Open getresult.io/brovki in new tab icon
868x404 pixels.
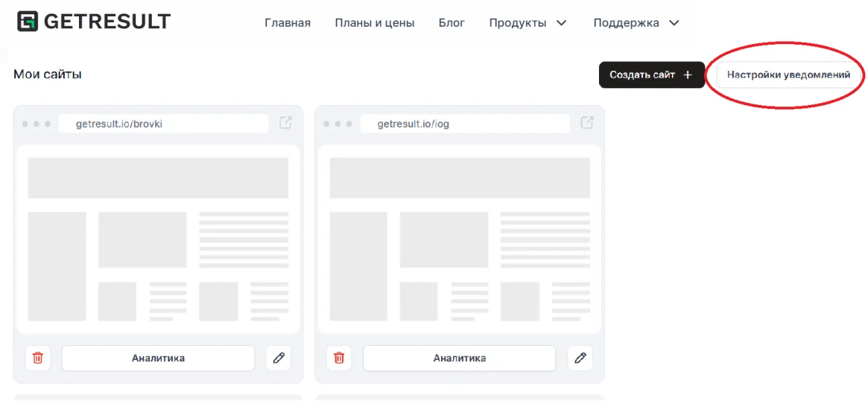point(285,122)
